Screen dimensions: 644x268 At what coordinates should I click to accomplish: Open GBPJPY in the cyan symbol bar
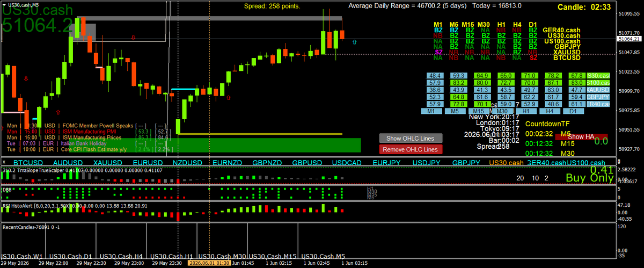[466, 162]
